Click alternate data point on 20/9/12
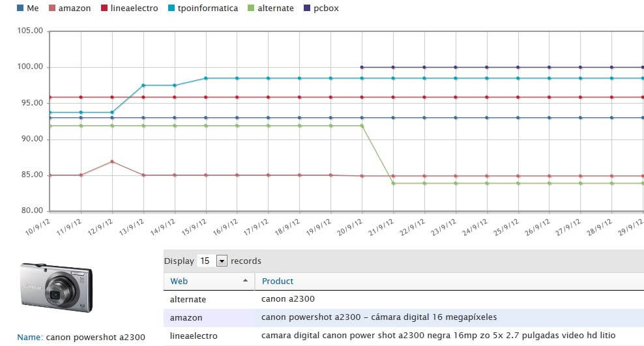This screenshot has width=644, height=346. (362, 126)
